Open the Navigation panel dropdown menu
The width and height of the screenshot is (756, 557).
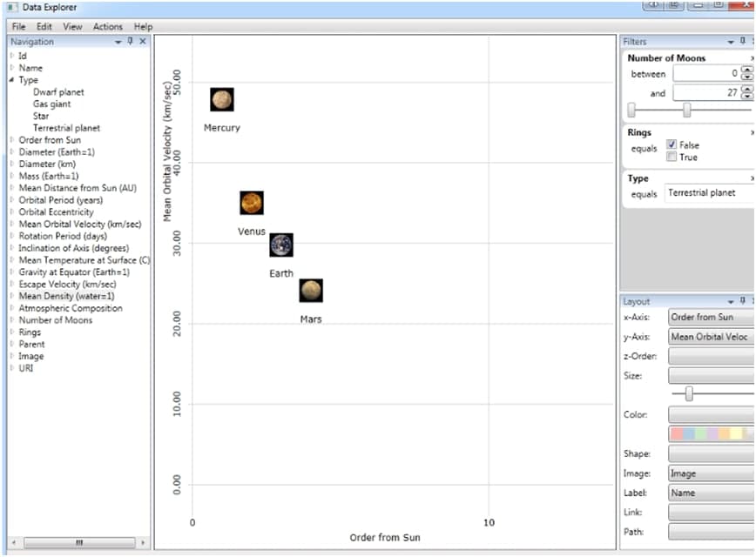[118, 41]
